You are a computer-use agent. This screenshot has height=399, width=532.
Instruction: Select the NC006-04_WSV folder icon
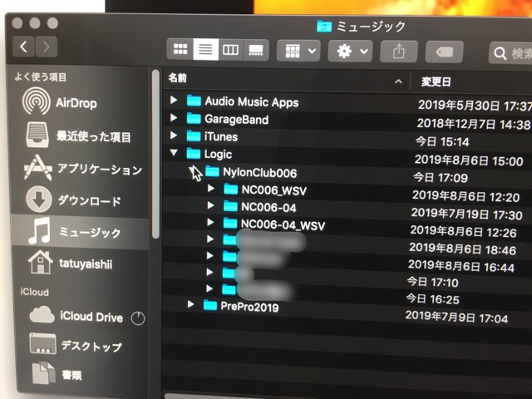pyautogui.click(x=230, y=223)
